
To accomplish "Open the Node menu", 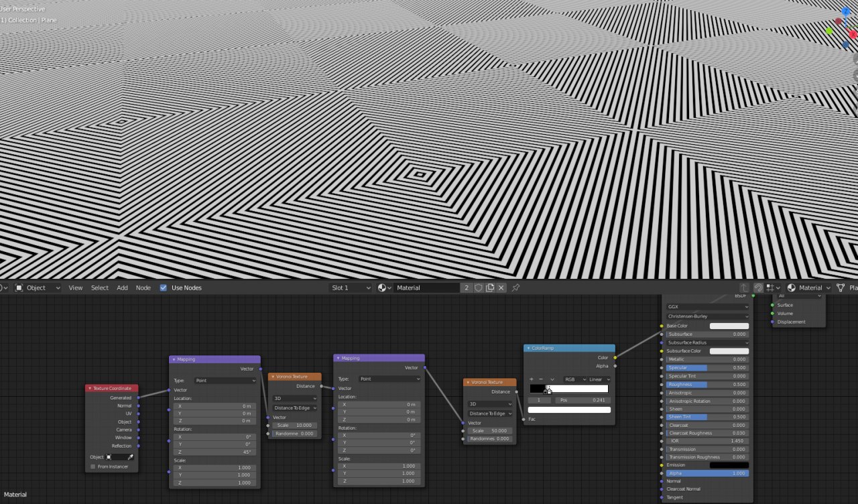I will [x=143, y=288].
